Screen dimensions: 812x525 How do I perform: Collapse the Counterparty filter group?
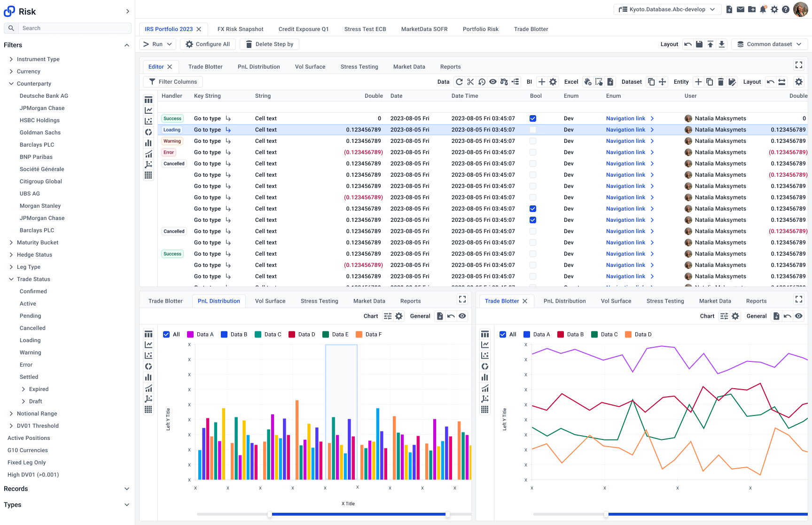(x=11, y=84)
